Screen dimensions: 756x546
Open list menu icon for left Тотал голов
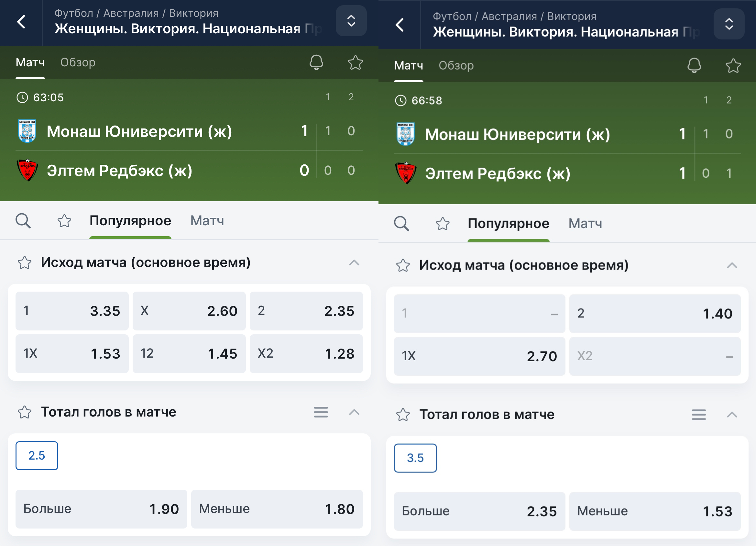[321, 412]
